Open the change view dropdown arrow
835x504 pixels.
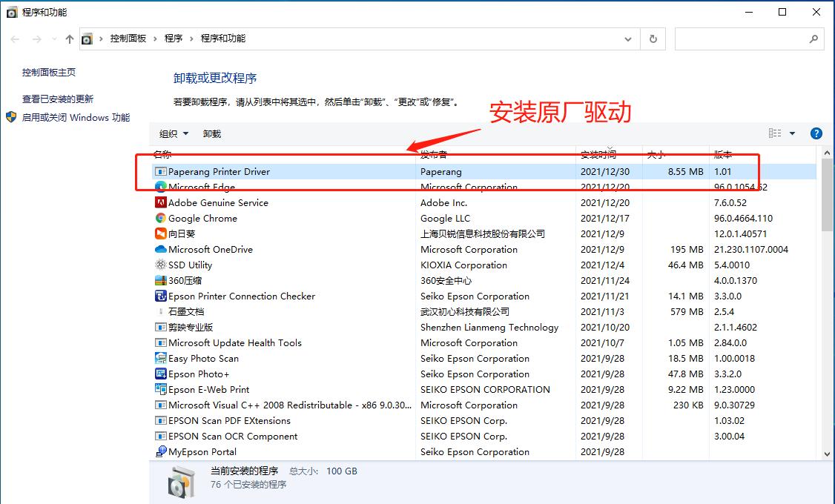pos(791,133)
